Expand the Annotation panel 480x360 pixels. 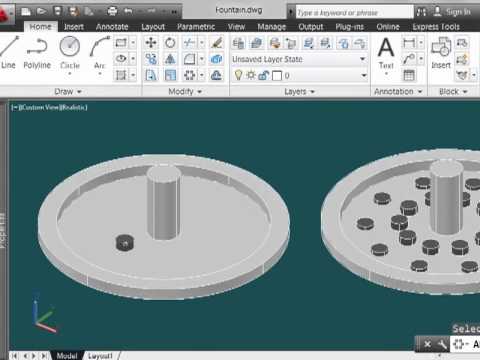[x=398, y=91]
